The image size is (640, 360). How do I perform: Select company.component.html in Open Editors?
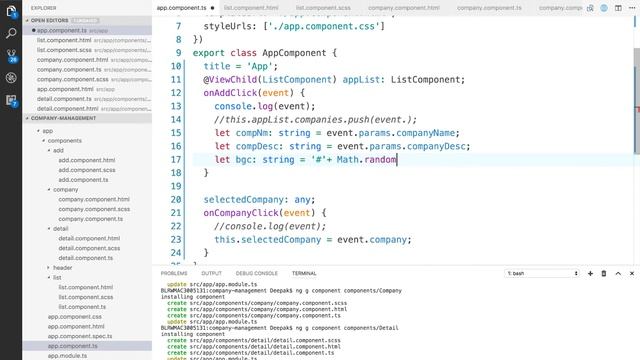87,60
